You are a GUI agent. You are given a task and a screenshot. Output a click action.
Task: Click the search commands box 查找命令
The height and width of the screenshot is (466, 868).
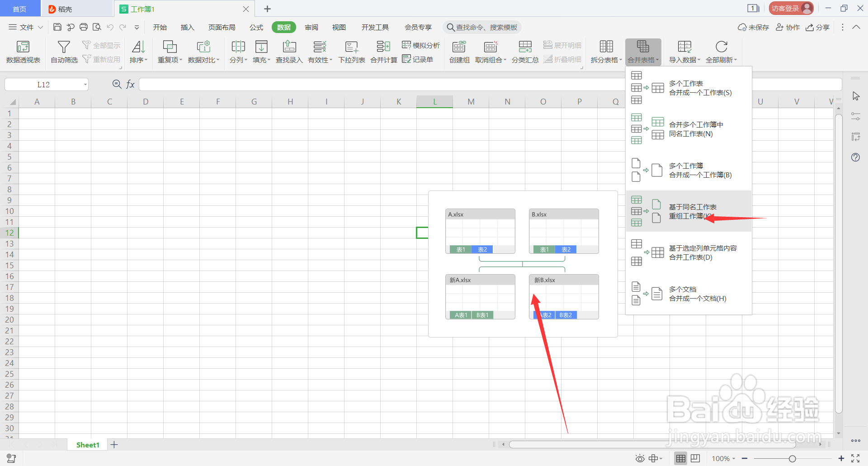pos(482,27)
